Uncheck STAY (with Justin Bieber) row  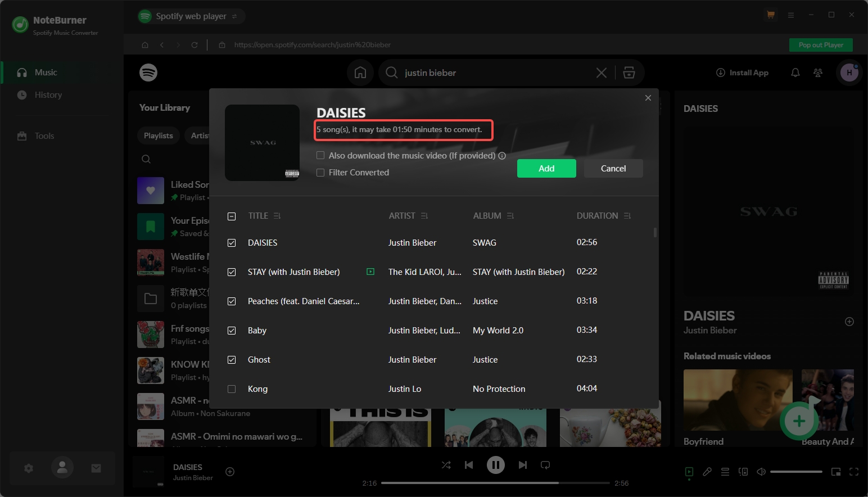(232, 272)
